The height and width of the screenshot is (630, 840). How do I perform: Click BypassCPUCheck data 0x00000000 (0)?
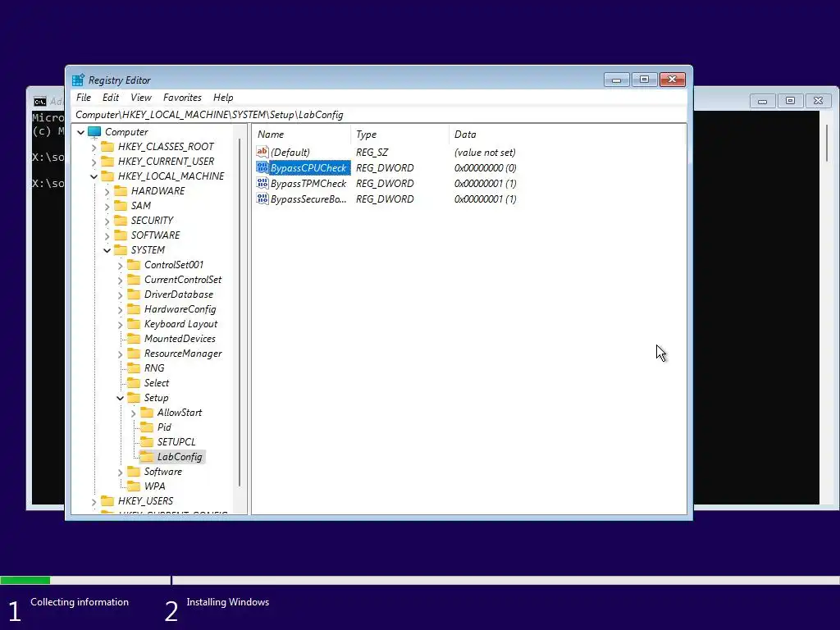click(x=486, y=167)
